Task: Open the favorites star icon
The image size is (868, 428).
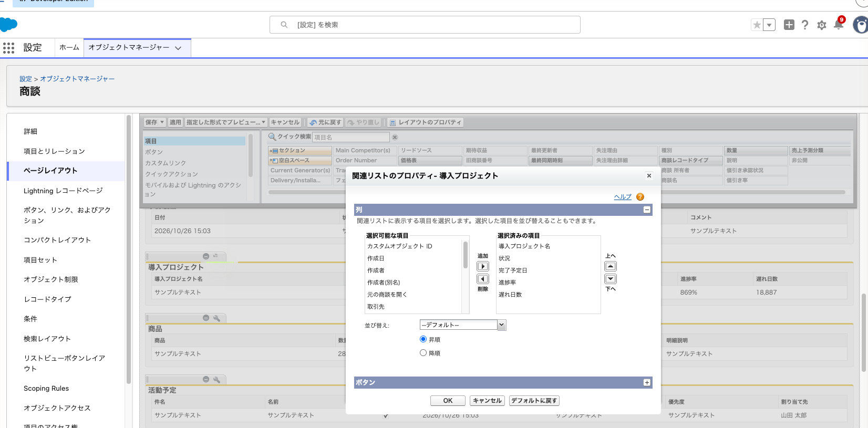Action: click(x=757, y=25)
